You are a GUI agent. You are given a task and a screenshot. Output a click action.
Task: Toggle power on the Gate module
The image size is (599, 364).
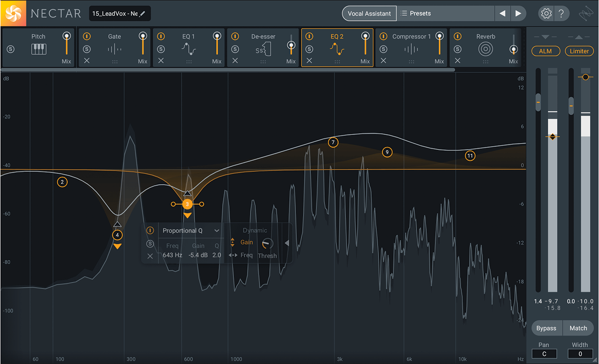(87, 36)
